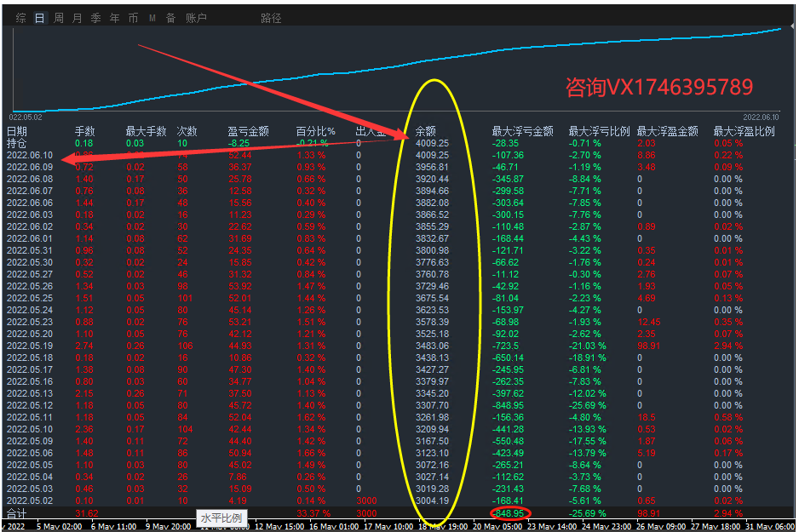Click balance value 3956.81
The width and height of the screenshot is (799, 532).
pos(432,167)
